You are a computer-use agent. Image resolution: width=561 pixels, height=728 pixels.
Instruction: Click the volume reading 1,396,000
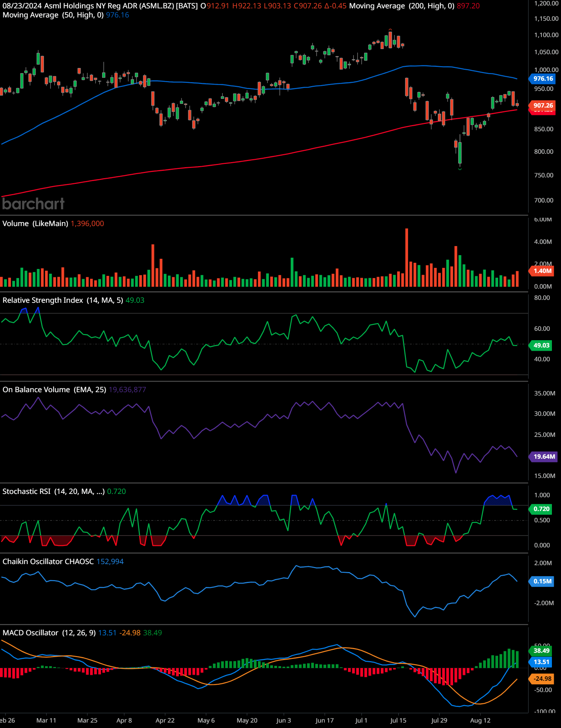pyautogui.click(x=87, y=224)
